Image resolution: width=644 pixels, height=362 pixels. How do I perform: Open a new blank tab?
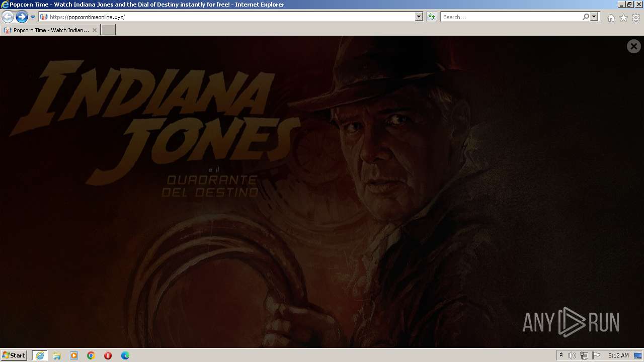tap(108, 30)
